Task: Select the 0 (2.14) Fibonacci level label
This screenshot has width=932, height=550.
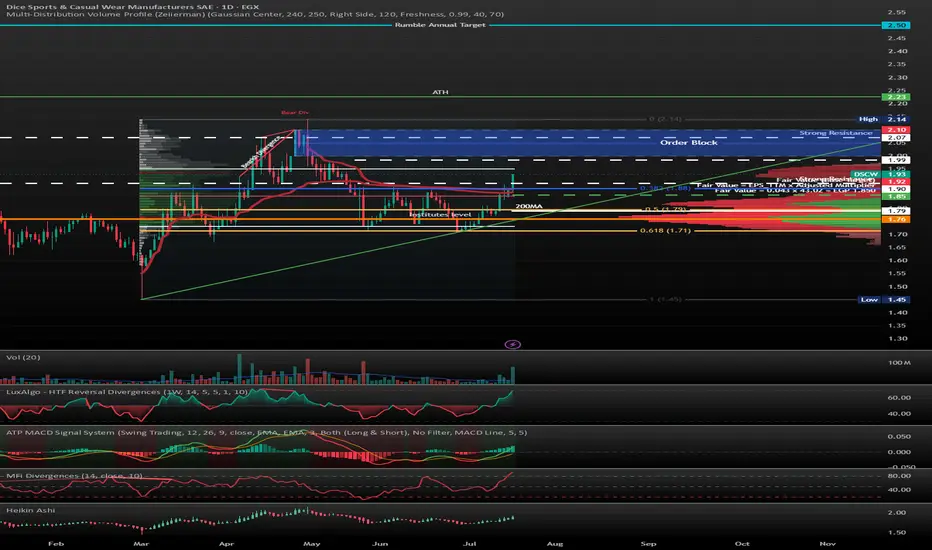Action: point(665,119)
